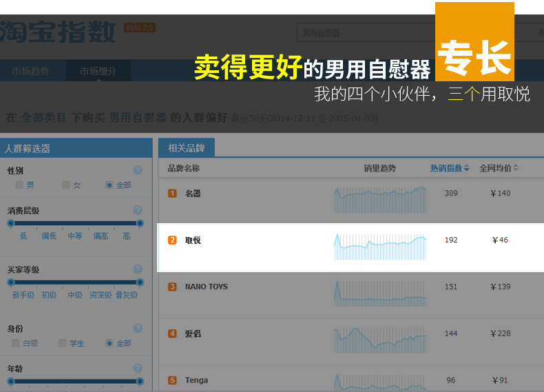Click the 偏低 consumption level label
Image resolution: width=544 pixels, height=392 pixels.
point(49,236)
